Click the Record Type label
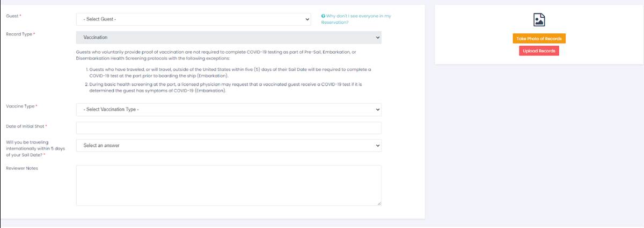 click(19, 34)
